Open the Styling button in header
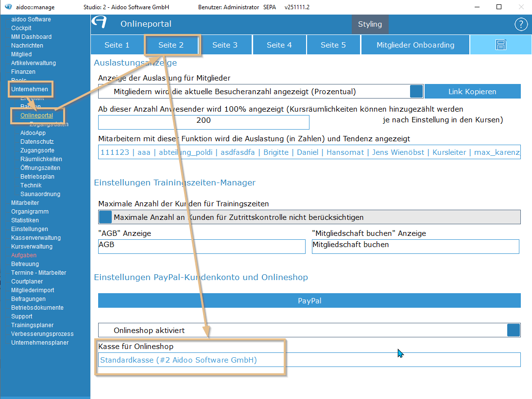 click(x=370, y=24)
